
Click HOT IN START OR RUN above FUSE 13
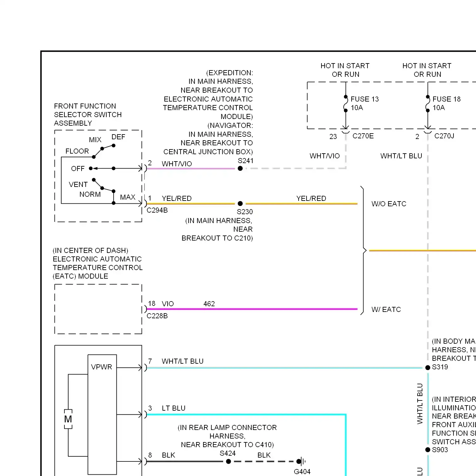(345, 70)
